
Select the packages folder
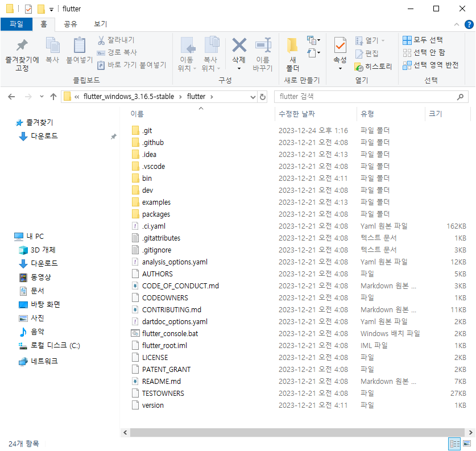coord(156,214)
